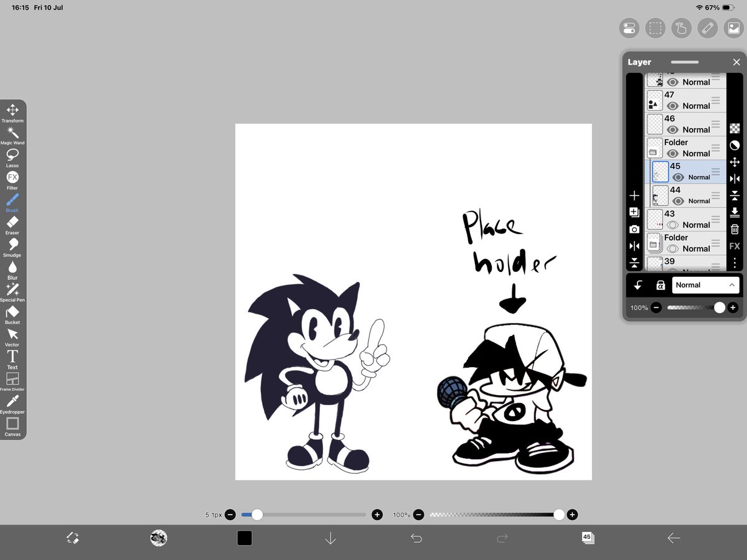Hide the Folder above layer 45
The height and width of the screenshot is (560, 747).
point(672,153)
